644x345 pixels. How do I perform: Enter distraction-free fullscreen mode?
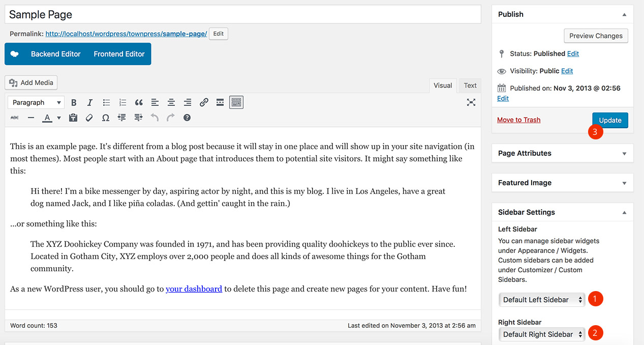(x=471, y=102)
